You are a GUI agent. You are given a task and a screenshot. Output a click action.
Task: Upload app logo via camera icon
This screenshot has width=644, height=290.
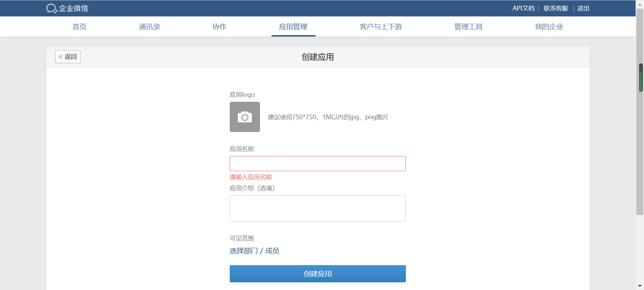coord(245,117)
